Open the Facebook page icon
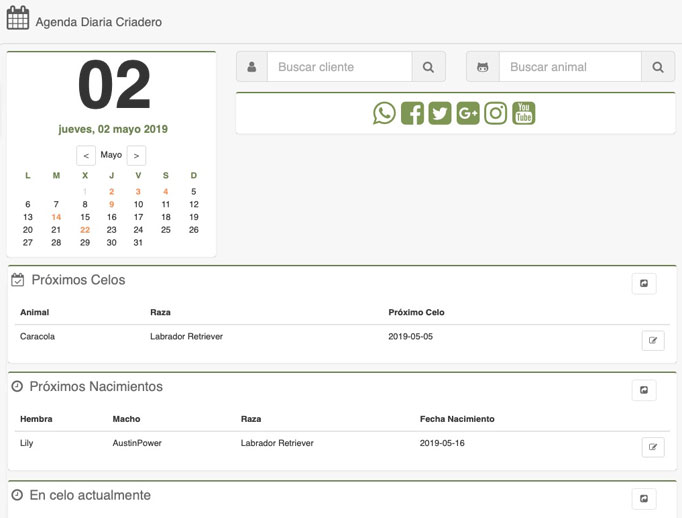This screenshot has height=518, width=682. pyautogui.click(x=412, y=113)
